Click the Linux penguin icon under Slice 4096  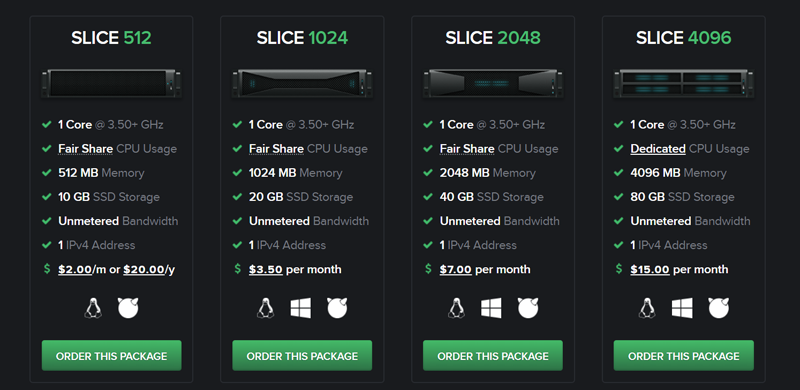[647, 308]
